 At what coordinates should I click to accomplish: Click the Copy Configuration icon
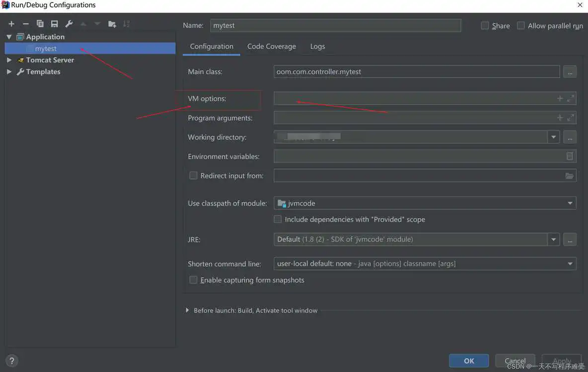click(40, 24)
